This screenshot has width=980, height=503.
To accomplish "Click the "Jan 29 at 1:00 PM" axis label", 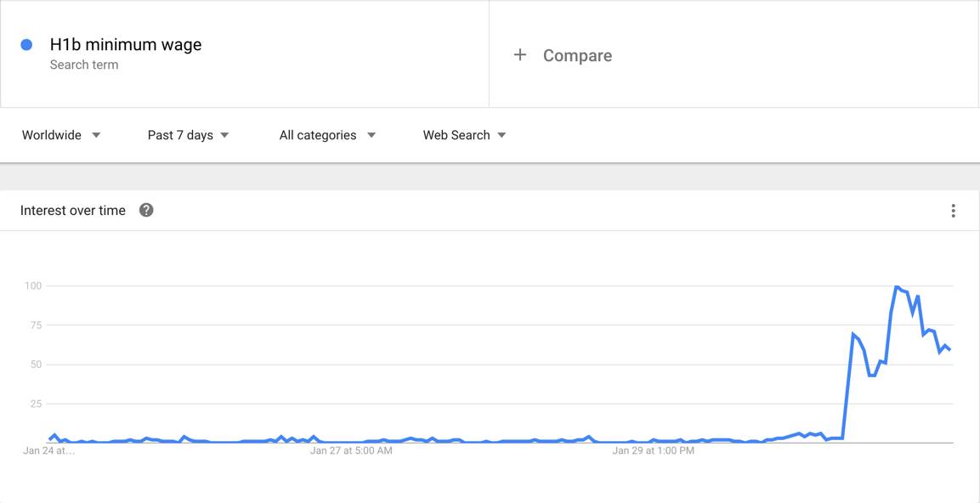I will pyautogui.click(x=653, y=450).
